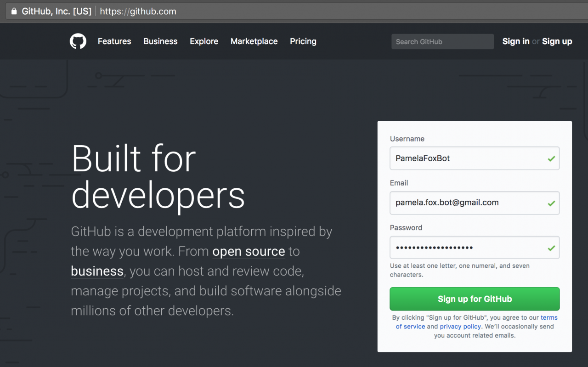Click the GitHub, Inc. [US] certificate label

[x=57, y=11]
